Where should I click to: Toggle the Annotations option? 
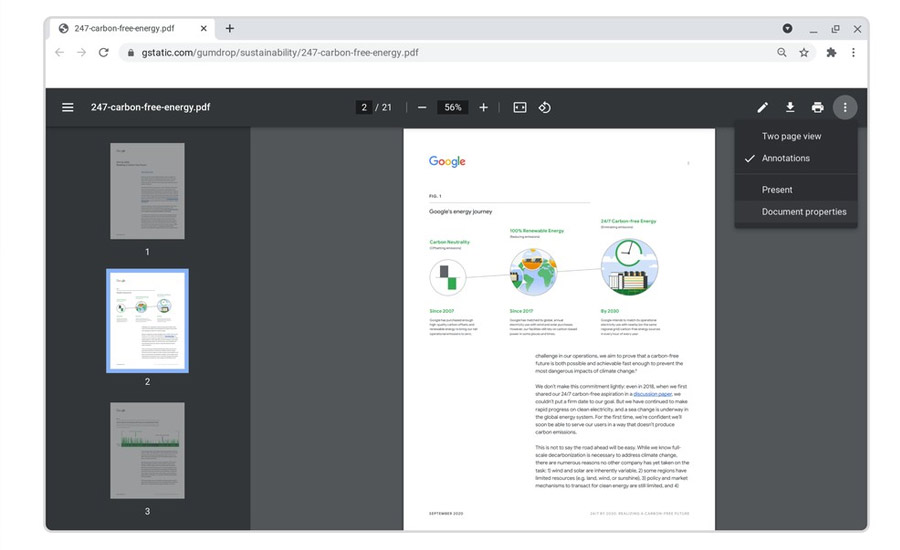click(796, 158)
